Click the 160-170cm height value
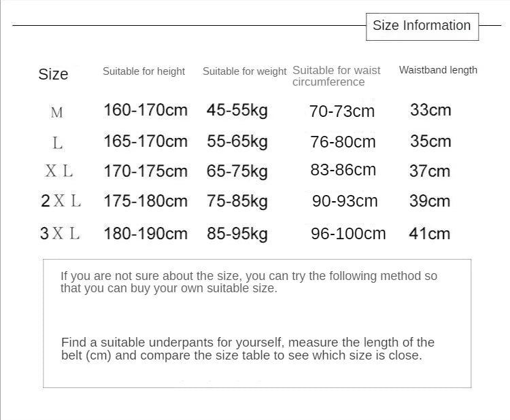The image size is (510, 420). 146,110
